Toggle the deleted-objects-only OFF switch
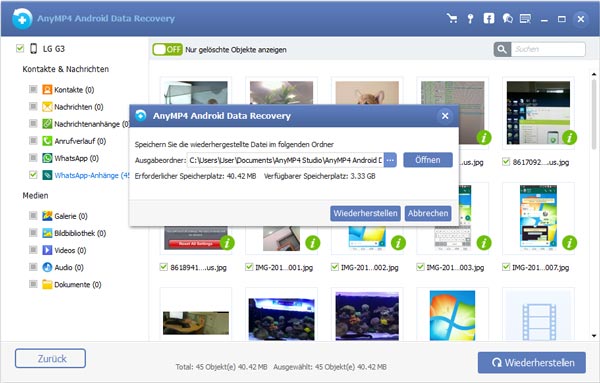 pos(167,49)
